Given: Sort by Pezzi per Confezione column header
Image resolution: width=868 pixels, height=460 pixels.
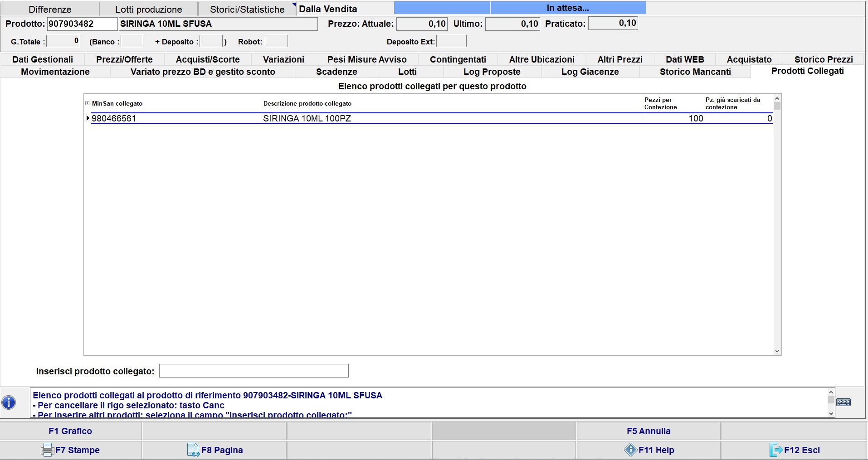Looking at the screenshot, I should pos(660,103).
